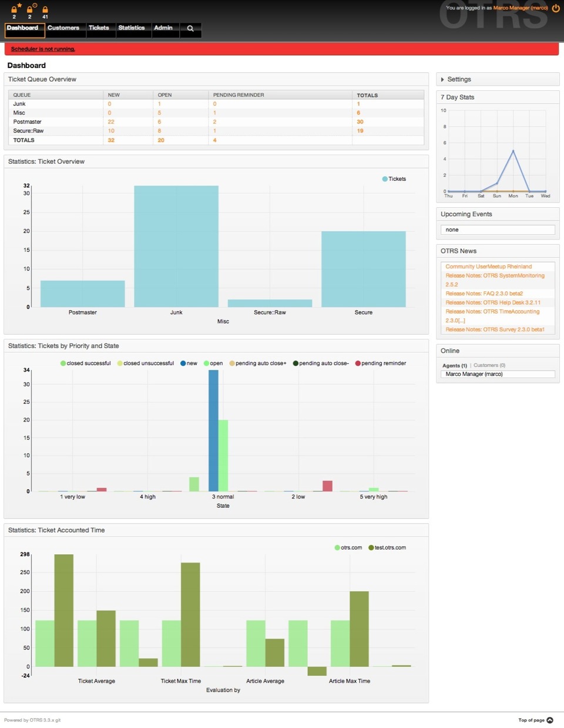Open locked tickets with new articles (star lock)
The height and width of the screenshot is (728, 564).
click(x=15, y=9)
